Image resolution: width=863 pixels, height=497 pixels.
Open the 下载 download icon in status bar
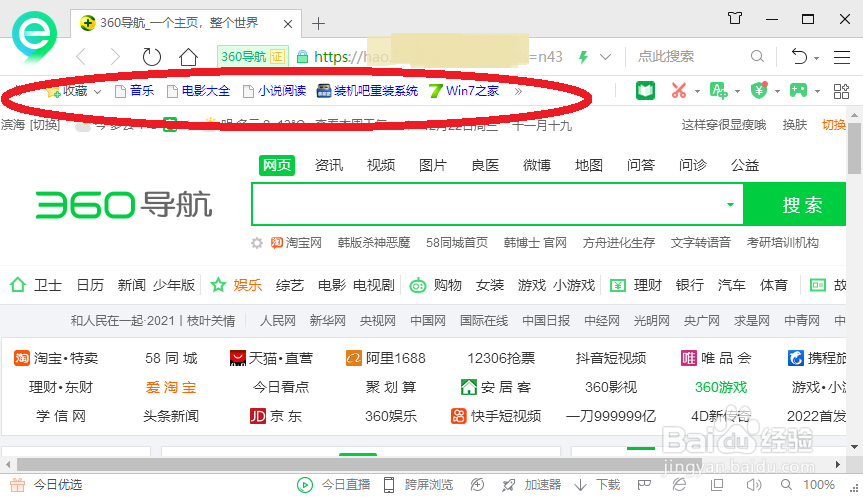pos(580,485)
